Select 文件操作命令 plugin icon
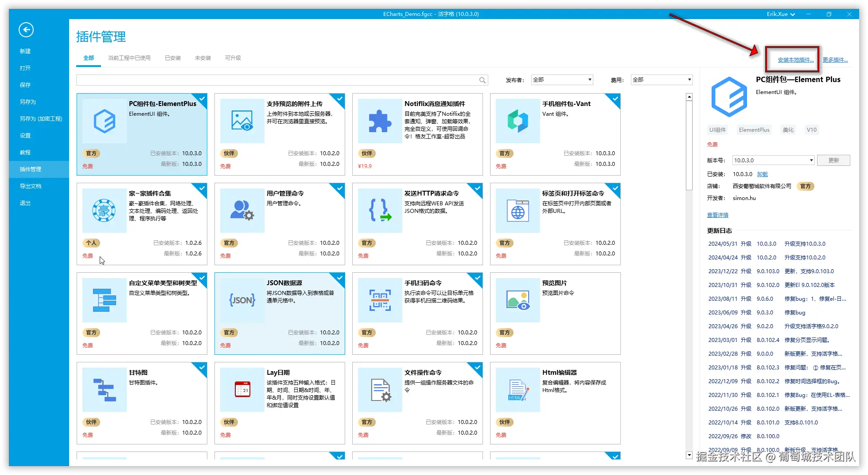This screenshot has height=475, width=868. click(x=380, y=390)
